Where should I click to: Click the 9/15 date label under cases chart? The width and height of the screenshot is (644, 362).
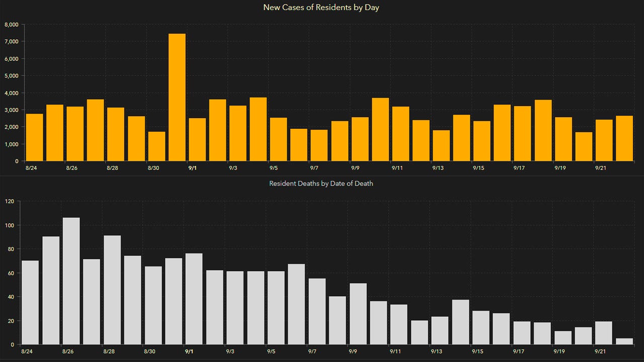pos(478,168)
